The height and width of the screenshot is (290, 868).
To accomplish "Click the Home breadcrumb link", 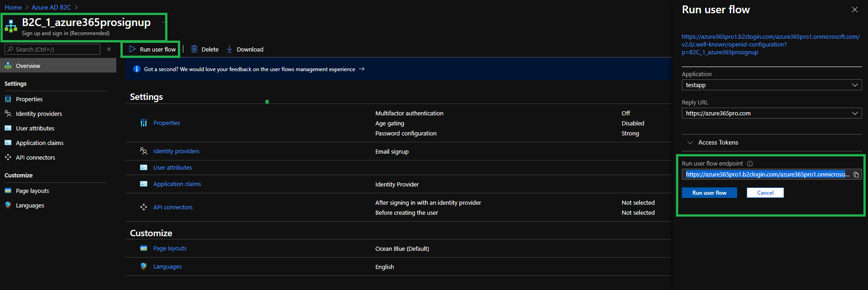I will tap(13, 7).
